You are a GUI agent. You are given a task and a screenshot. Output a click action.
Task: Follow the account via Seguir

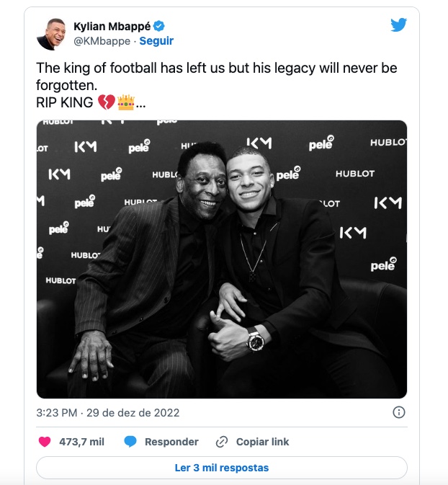(x=156, y=41)
